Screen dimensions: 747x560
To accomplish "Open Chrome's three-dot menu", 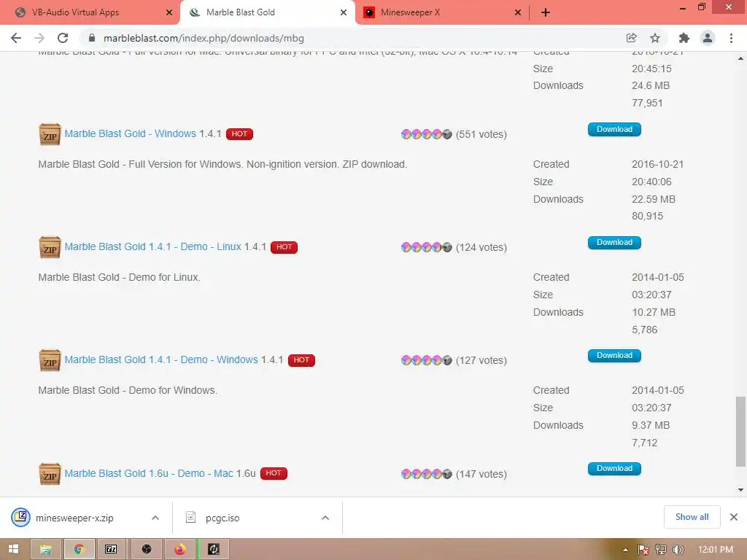I will (731, 38).
